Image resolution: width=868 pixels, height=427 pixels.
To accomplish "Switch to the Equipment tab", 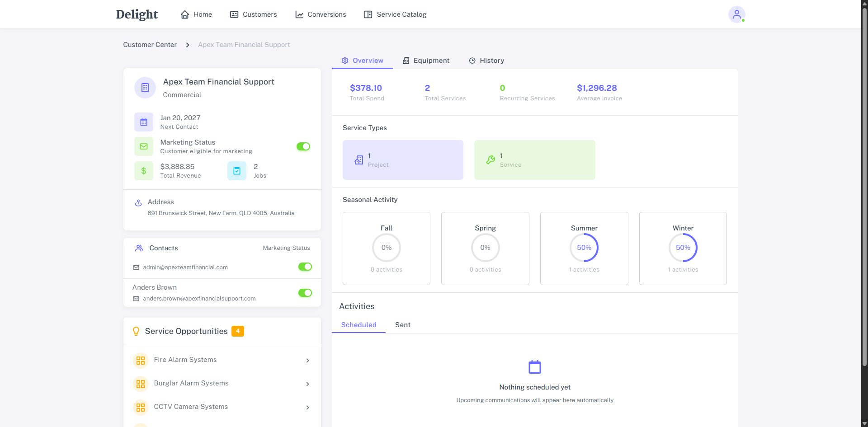I will pos(426,61).
